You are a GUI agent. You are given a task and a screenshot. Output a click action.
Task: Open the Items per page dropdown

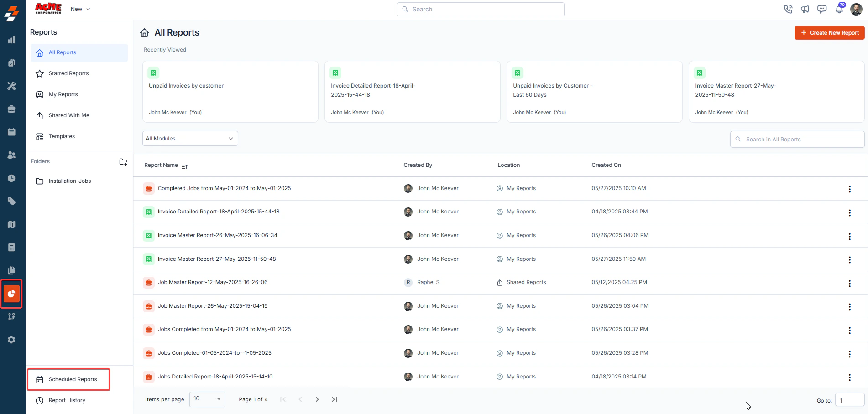[207, 399]
